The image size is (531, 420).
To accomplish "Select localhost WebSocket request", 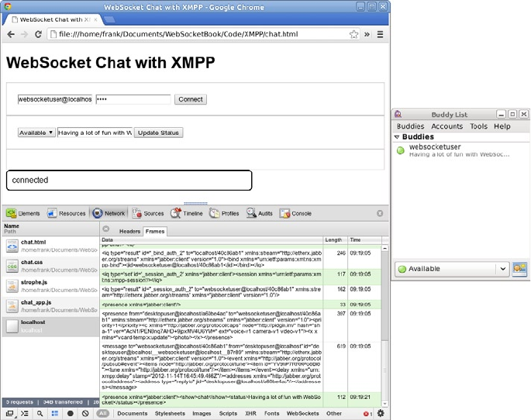I will [51, 326].
